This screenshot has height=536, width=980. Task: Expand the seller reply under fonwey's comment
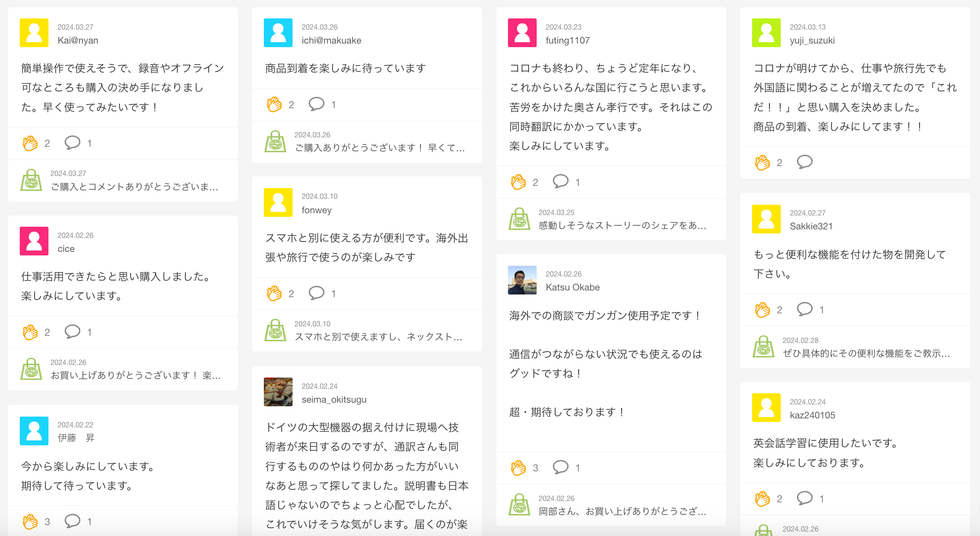click(x=378, y=337)
